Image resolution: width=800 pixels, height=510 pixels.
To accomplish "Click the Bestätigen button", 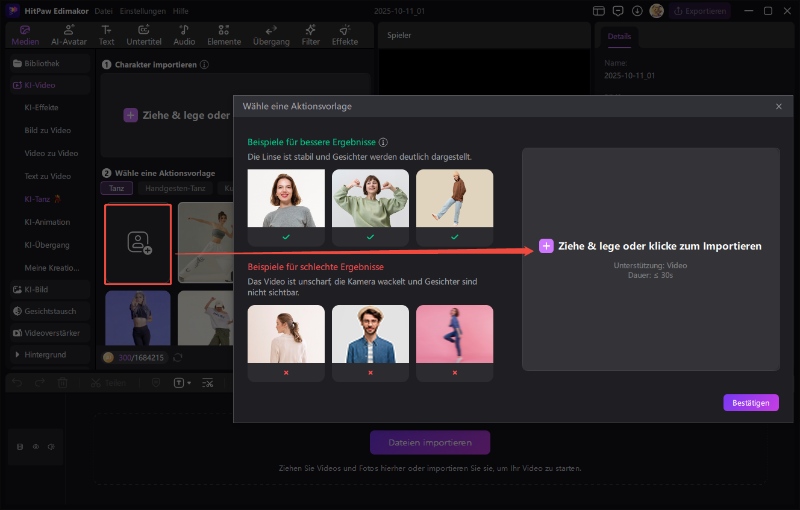I will click(750, 402).
